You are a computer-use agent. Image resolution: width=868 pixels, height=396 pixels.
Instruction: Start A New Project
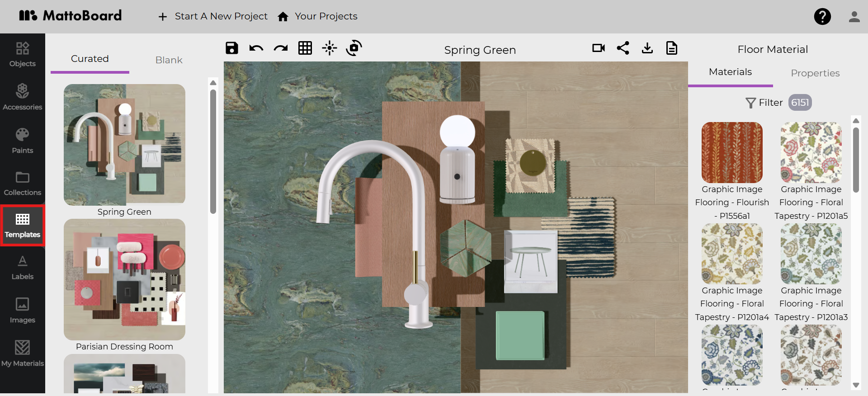(x=213, y=16)
